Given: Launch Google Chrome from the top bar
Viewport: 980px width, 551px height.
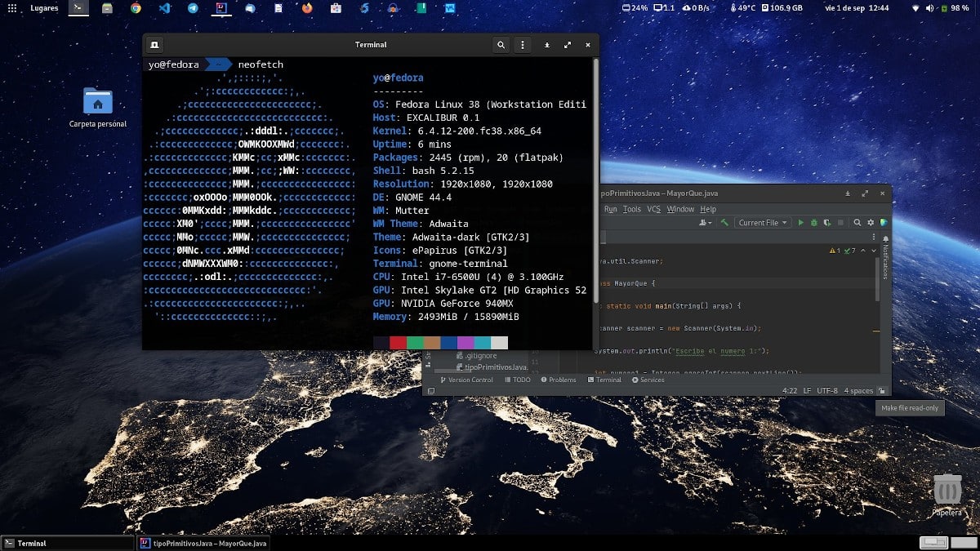Looking at the screenshot, I should [x=136, y=8].
